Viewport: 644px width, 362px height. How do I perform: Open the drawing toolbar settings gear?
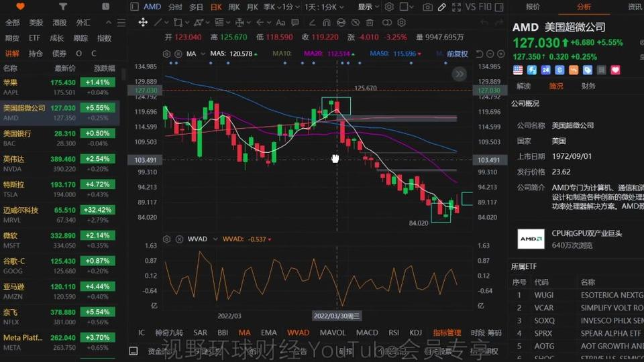401,22
